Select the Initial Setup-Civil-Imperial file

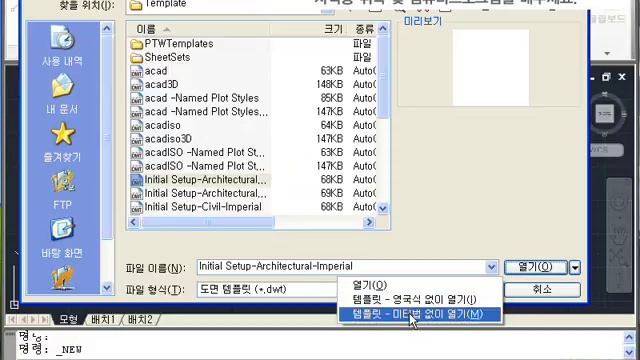pyautogui.click(x=196, y=207)
